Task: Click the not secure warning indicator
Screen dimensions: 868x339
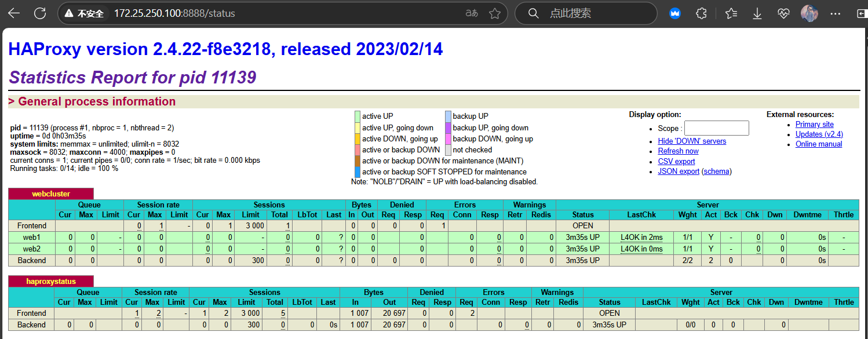Action: pos(84,13)
